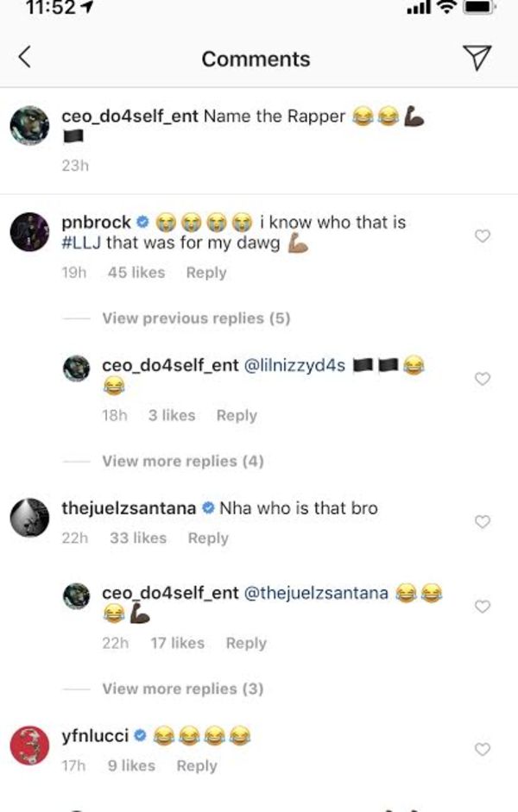Expand View more replies (4)
Viewport: 518px width, 812px height.
(182, 461)
